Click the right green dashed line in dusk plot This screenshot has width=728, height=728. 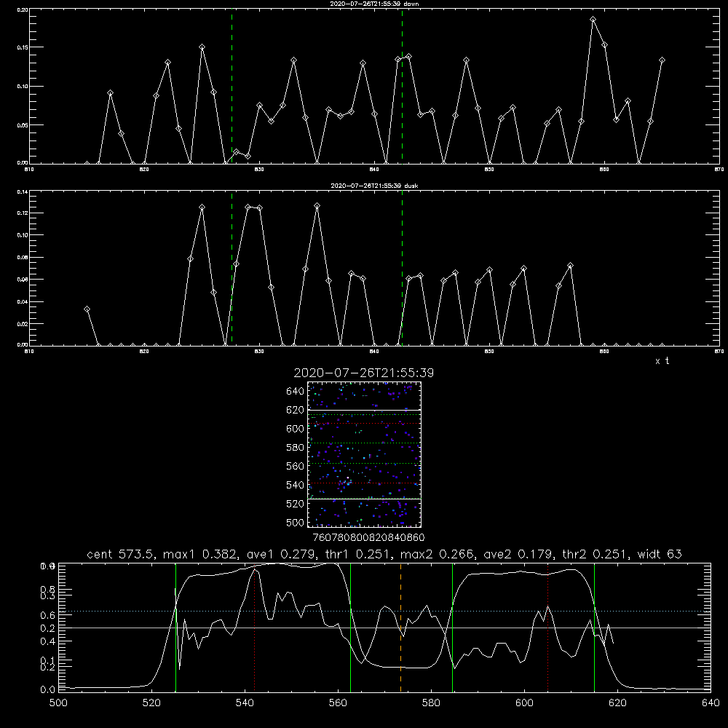[x=402, y=269]
